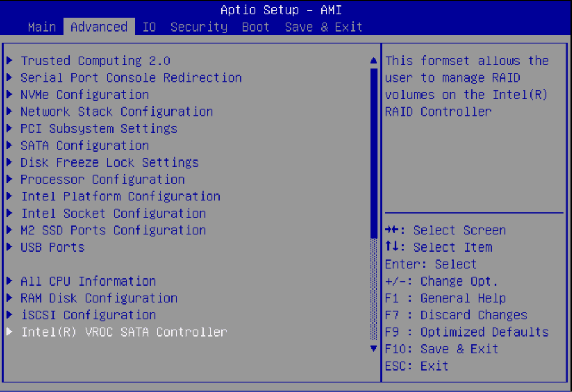Expand the Trusted Computing 2.0 submenu arrow
Viewport: 572px width, 392px height.
point(9,60)
